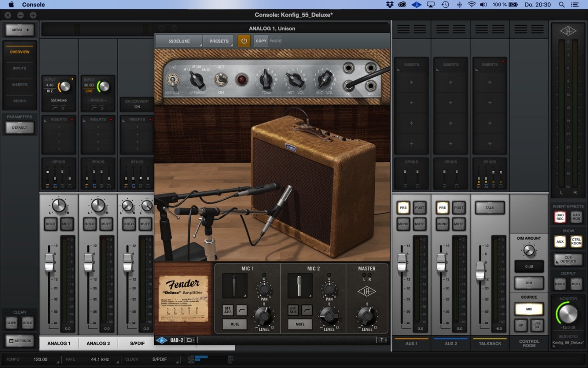The image size is (588, 368).
Task: Open the CUE OUTPUTS popup
Action: [568, 259]
